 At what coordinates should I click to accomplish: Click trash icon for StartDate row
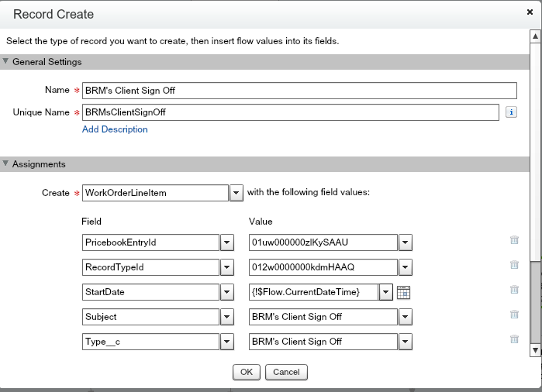coord(514,290)
